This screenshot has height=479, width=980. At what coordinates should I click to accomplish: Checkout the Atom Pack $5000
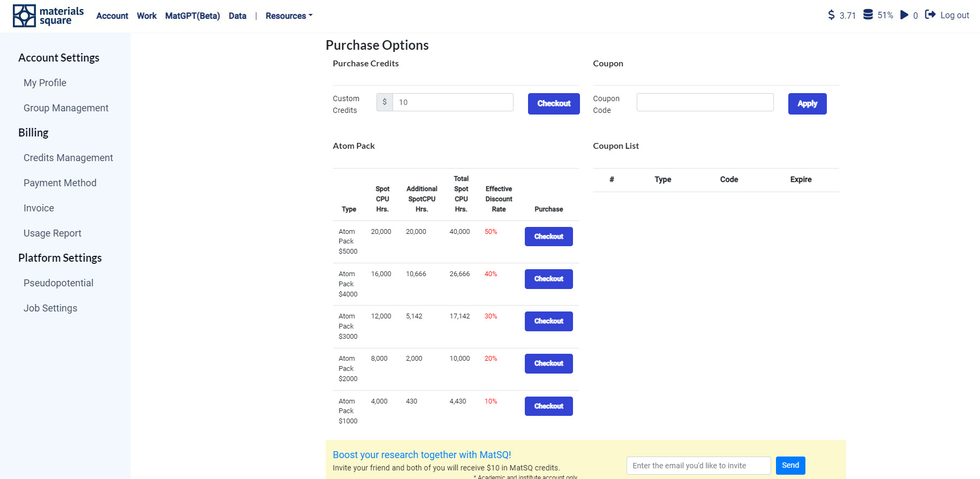[x=548, y=237]
